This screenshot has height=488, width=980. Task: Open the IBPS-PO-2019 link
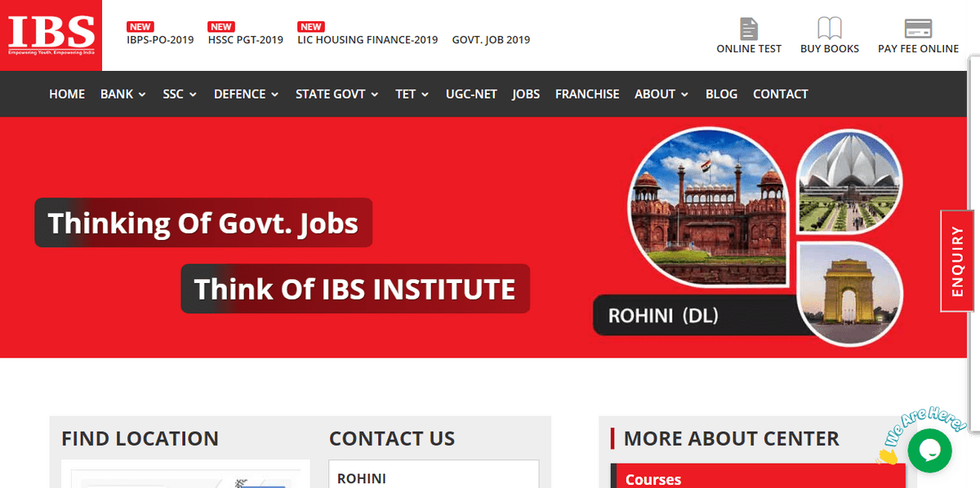pyautogui.click(x=160, y=39)
